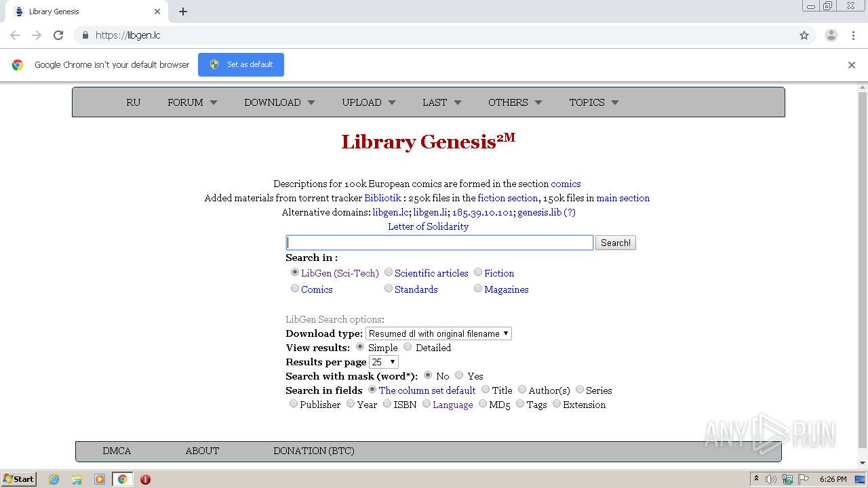Visit alternative domain libgen.li
The height and width of the screenshot is (488, 868).
pos(430,212)
